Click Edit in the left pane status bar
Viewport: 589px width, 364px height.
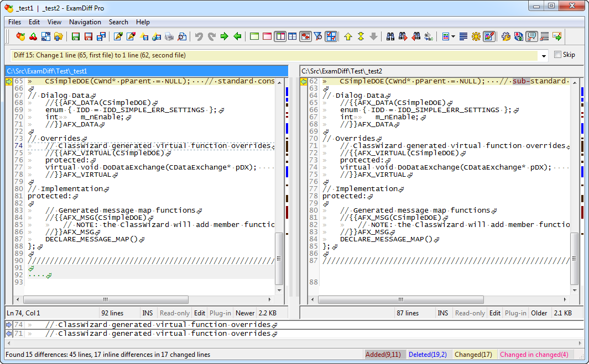tap(200, 313)
